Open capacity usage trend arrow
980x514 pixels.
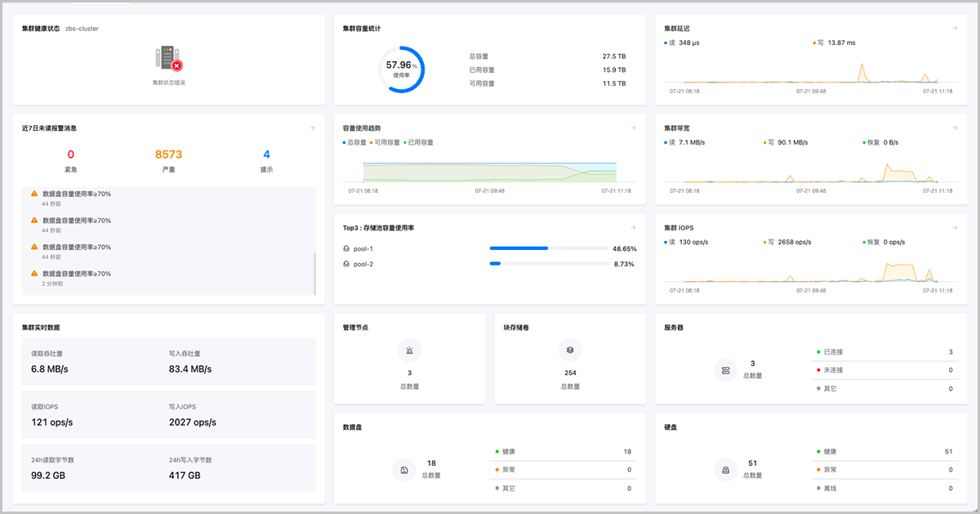[x=633, y=128]
